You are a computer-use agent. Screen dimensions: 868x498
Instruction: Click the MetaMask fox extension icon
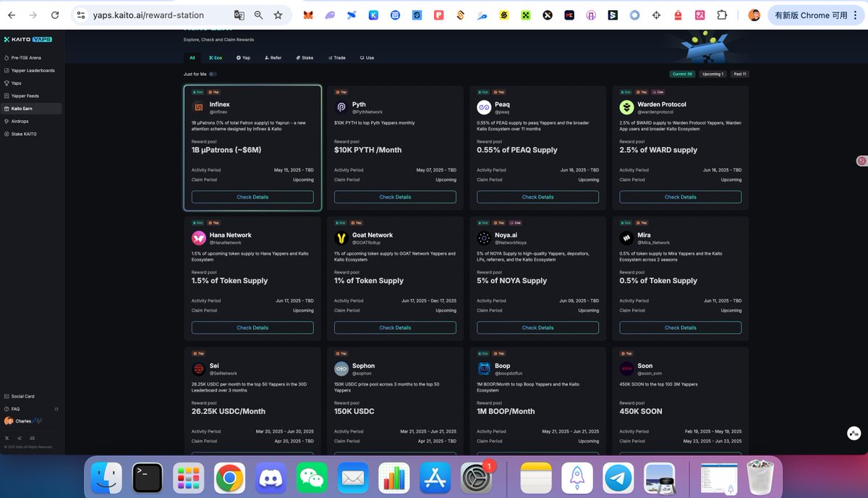[x=308, y=15]
